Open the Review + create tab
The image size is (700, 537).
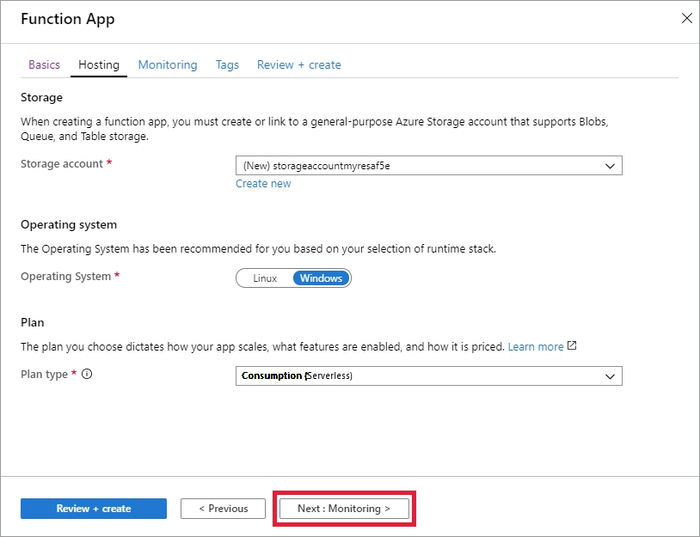coord(299,65)
